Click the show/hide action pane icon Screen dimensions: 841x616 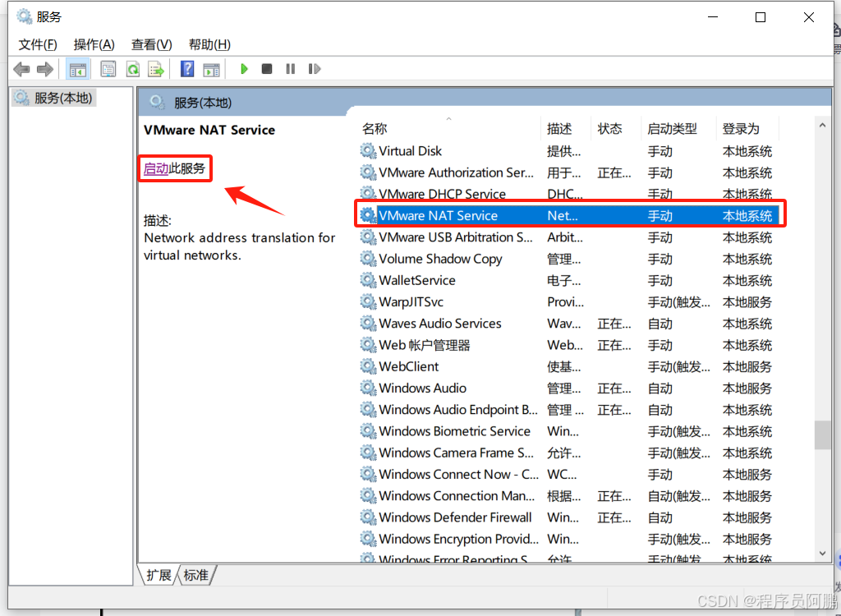tap(211, 69)
